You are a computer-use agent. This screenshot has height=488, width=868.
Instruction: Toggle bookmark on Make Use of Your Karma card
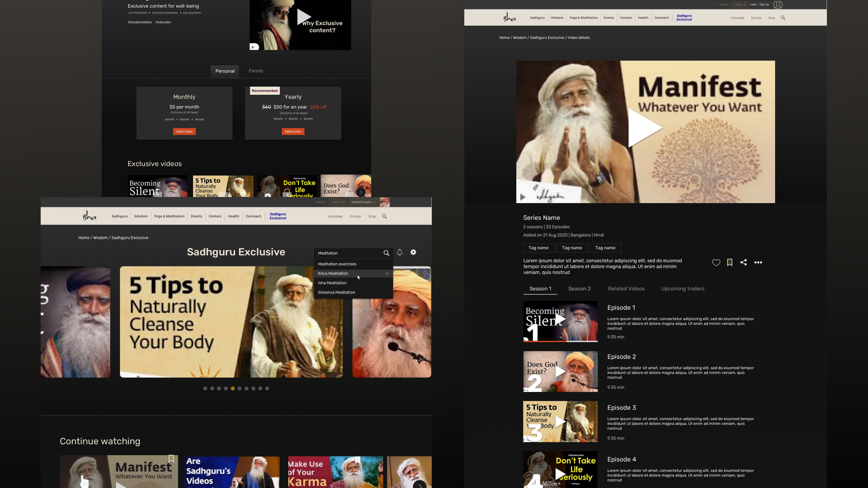click(358, 460)
